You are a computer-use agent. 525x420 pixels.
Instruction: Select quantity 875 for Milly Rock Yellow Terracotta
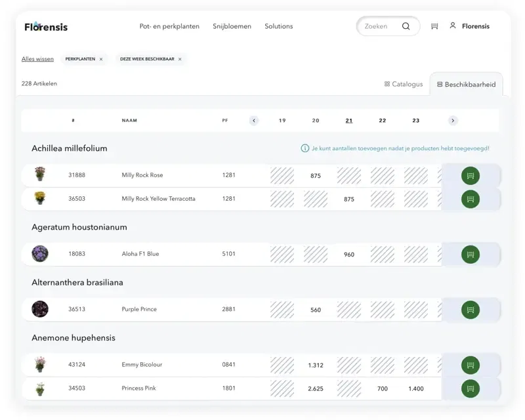[349, 199]
